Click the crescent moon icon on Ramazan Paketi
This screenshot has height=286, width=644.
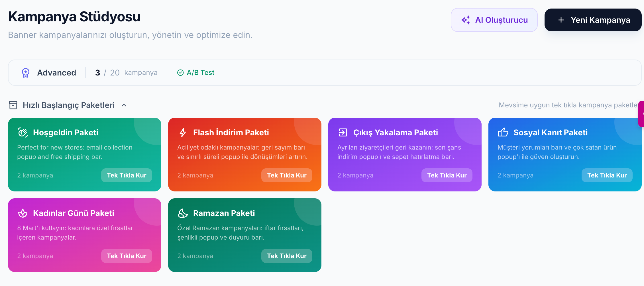coord(183,213)
